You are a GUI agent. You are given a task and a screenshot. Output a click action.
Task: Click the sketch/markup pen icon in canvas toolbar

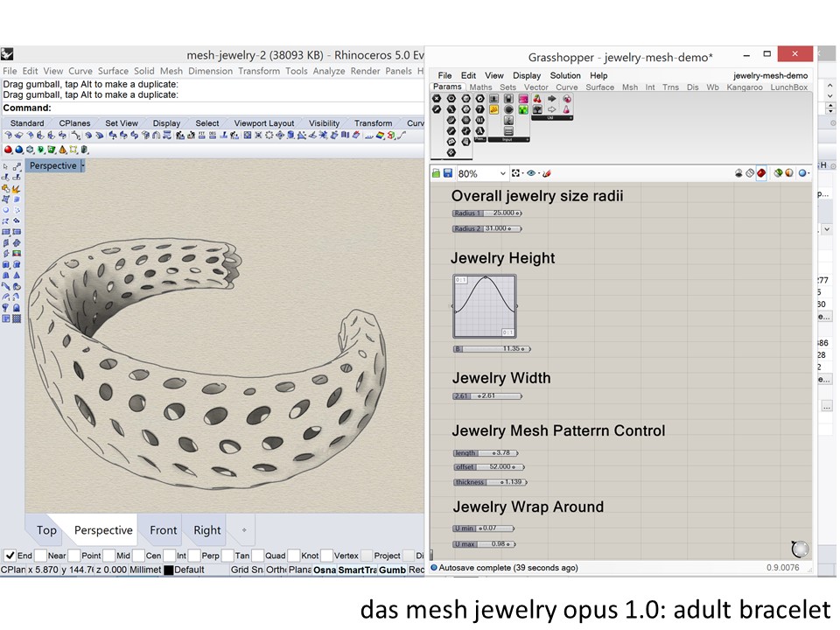(546, 173)
